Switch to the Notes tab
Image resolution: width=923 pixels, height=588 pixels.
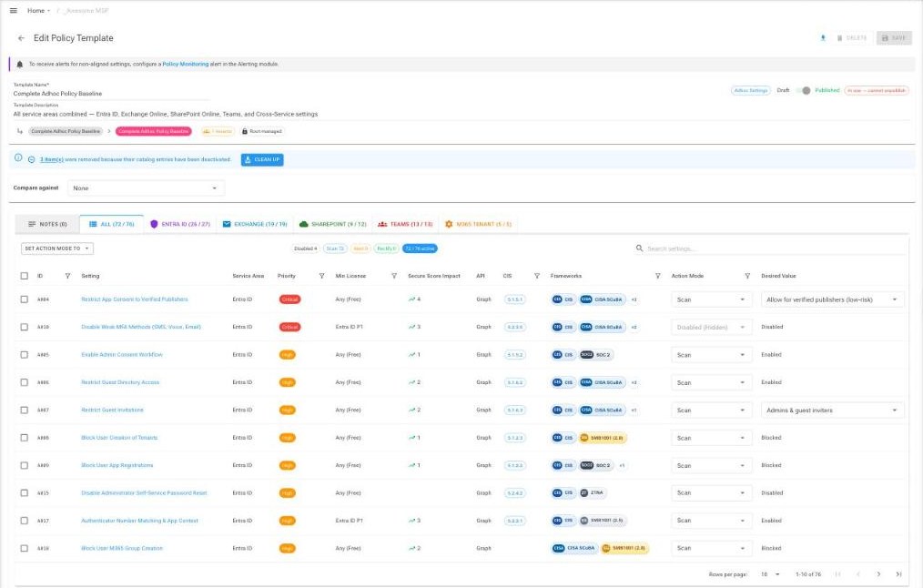47,224
